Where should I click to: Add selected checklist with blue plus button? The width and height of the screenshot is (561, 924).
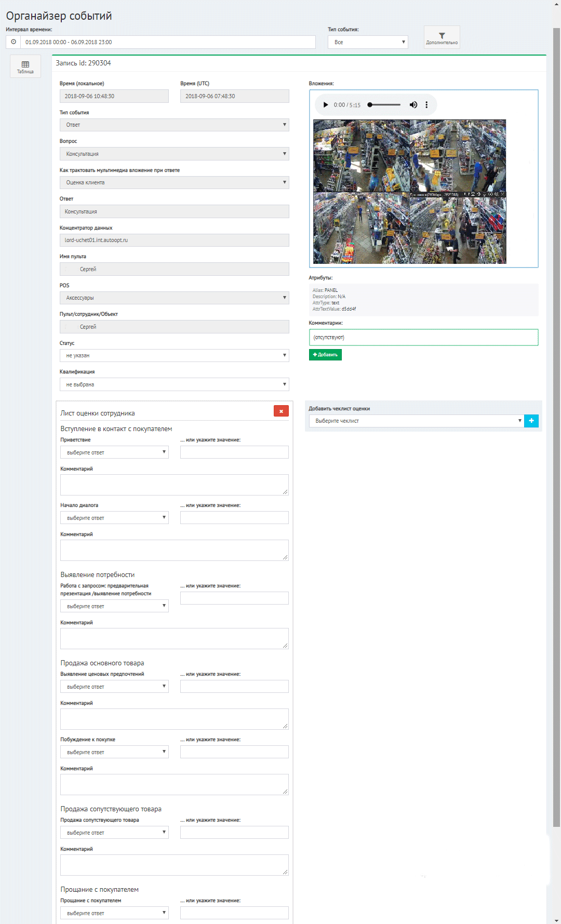tap(531, 421)
